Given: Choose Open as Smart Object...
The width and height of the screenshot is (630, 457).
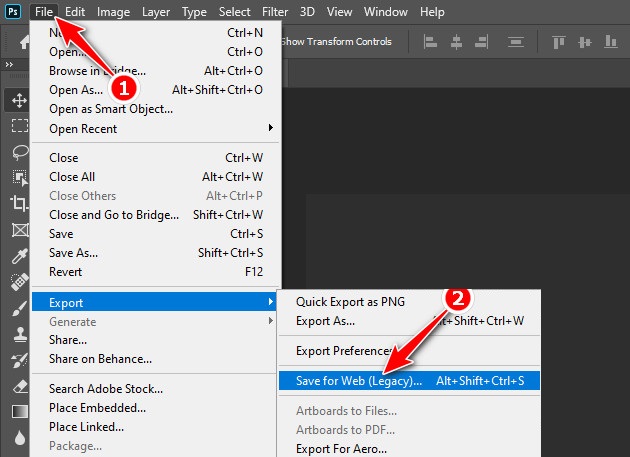Looking at the screenshot, I should [155, 109].
